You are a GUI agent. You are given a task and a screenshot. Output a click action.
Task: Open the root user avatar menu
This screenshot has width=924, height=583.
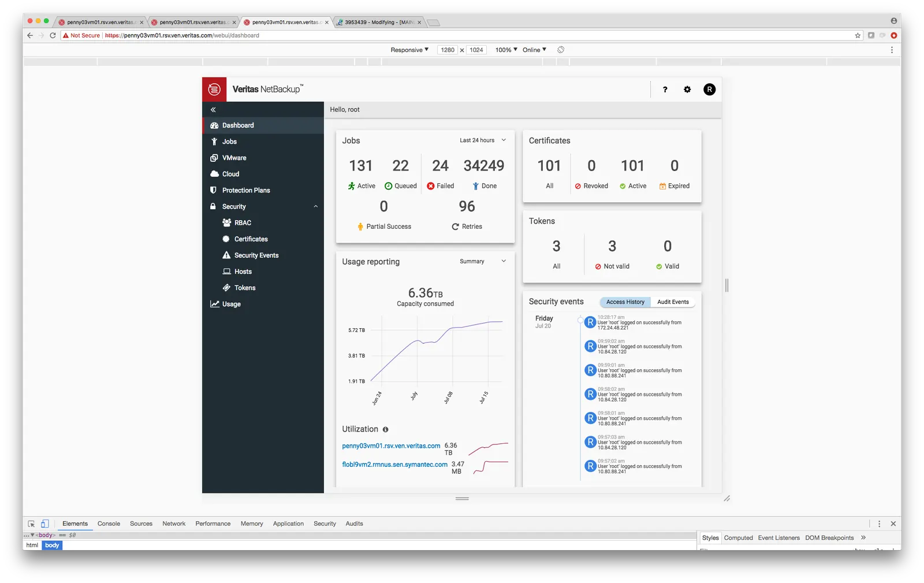point(709,90)
